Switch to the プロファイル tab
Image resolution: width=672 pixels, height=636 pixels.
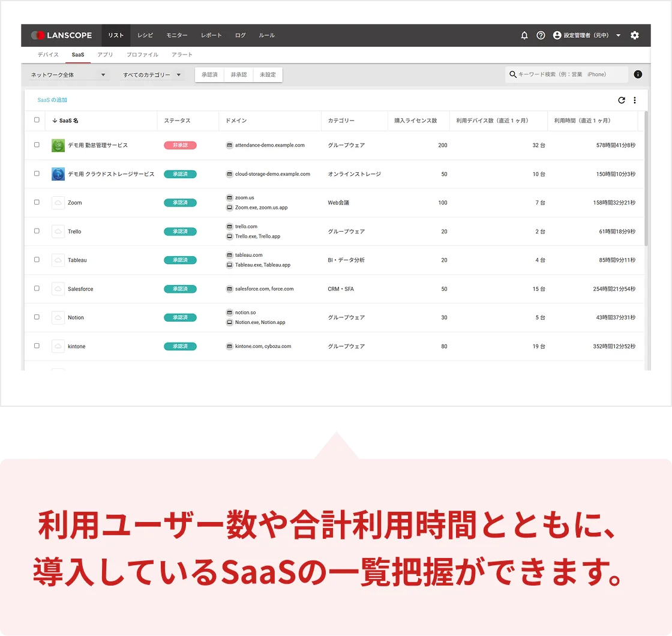pos(142,55)
